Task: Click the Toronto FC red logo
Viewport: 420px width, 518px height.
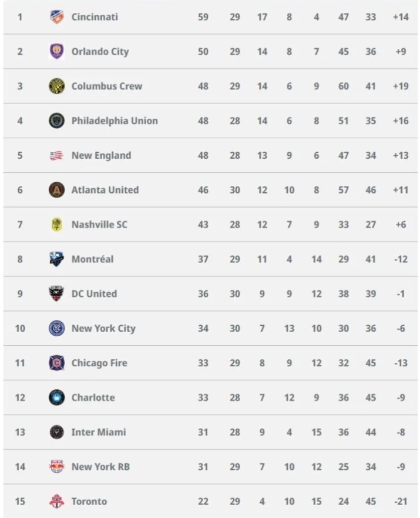Action: [x=56, y=502]
